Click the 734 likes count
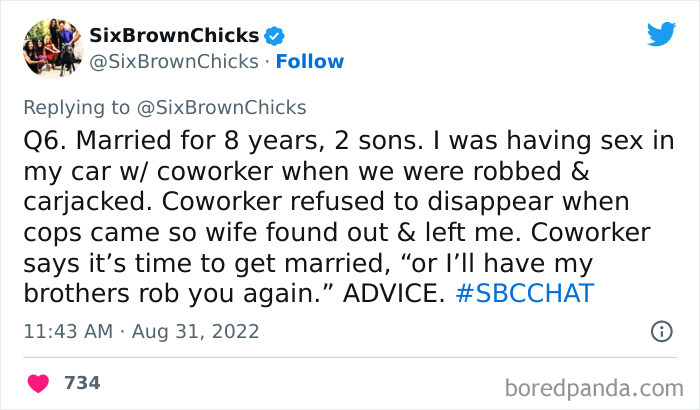 82,383
